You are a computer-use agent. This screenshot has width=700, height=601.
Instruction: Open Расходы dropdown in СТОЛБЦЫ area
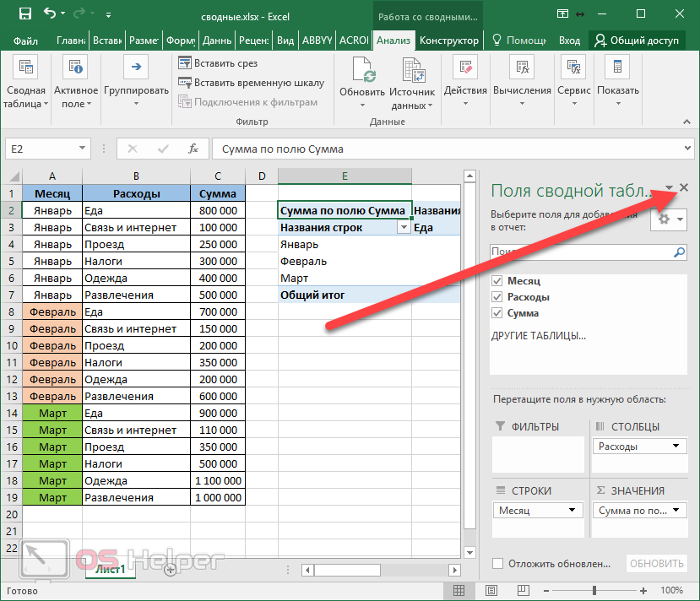[x=676, y=447]
